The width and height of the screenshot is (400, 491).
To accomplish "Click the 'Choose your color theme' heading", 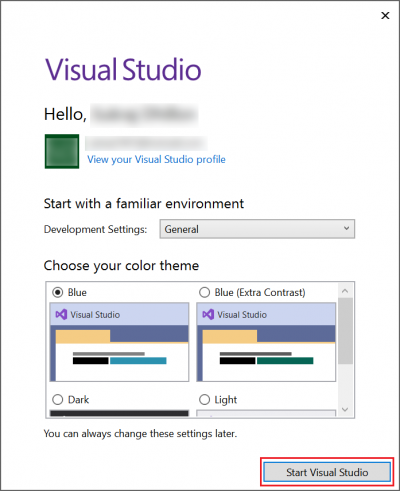I will tap(121, 266).
